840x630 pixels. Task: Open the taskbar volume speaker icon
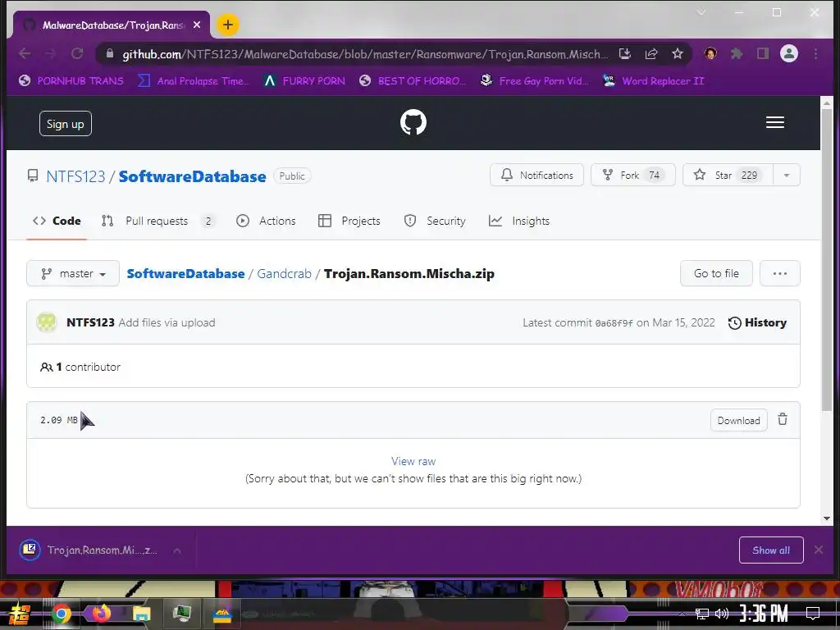coord(722,614)
